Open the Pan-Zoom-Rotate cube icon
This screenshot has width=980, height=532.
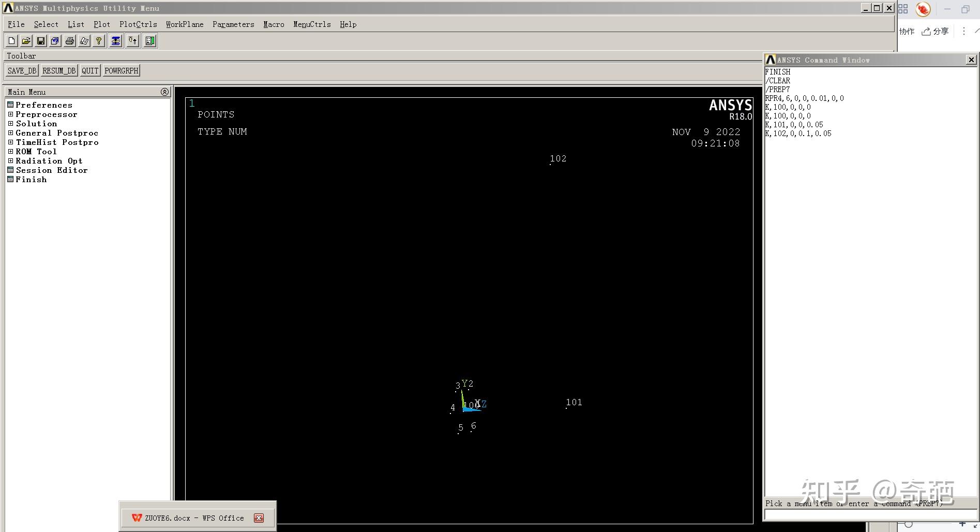pos(55,41)
